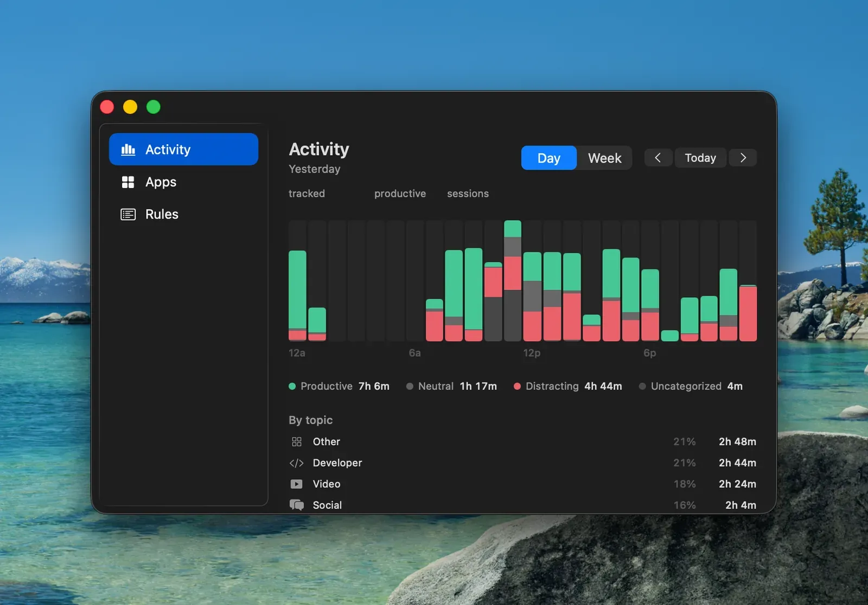Switch the view to Week
Viewport: 868px width, 605px height.
tap(604, 158)
